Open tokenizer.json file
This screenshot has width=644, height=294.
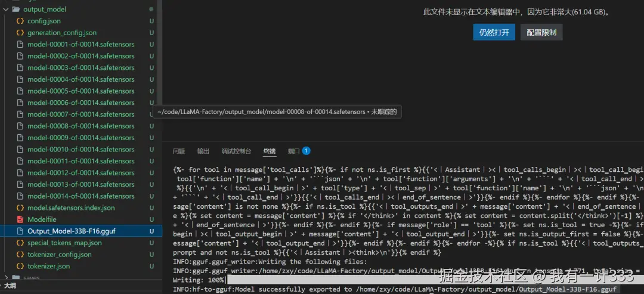click(48, 266)
